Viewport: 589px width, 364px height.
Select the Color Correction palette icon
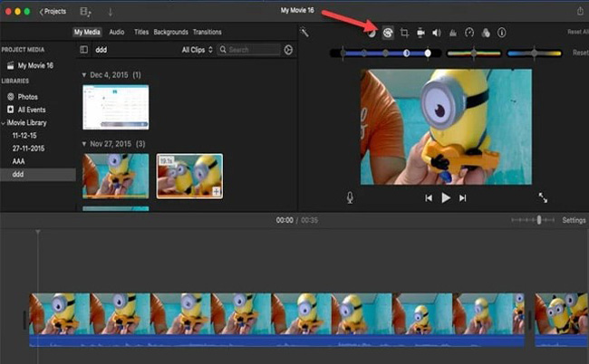pyautogui.click(x=388, y=33)
